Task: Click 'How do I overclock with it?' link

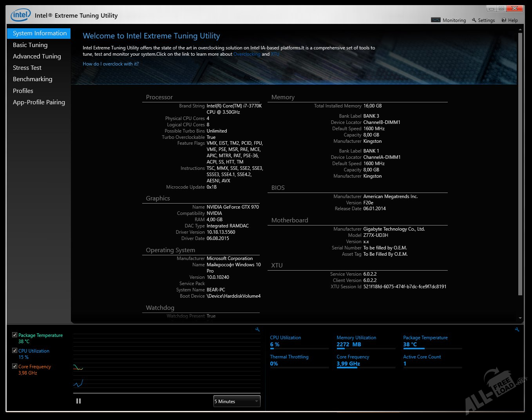Action: (111, 64)
